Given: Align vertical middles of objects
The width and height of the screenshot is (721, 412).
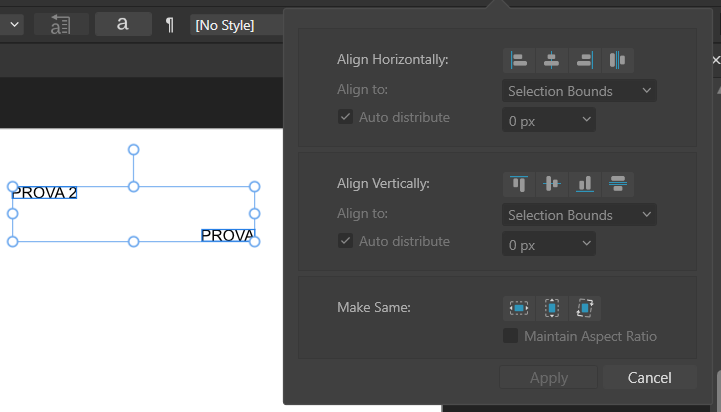Looking at the screenshot, I should [x=552, y=184].
